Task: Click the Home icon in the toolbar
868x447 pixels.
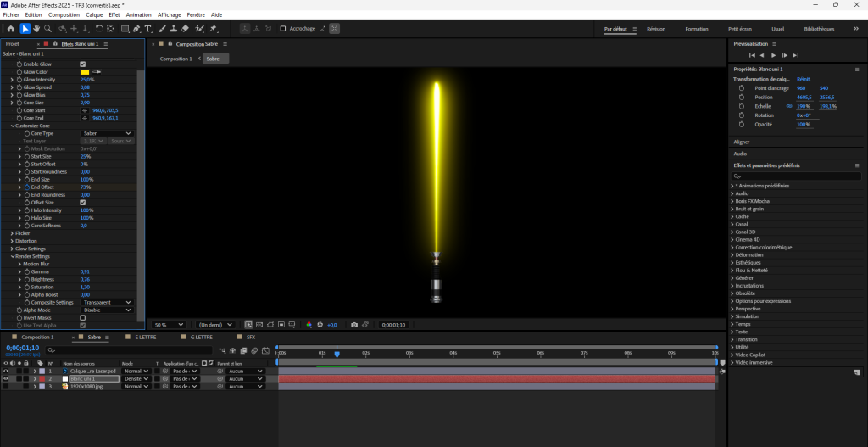Action: [11, 29]
